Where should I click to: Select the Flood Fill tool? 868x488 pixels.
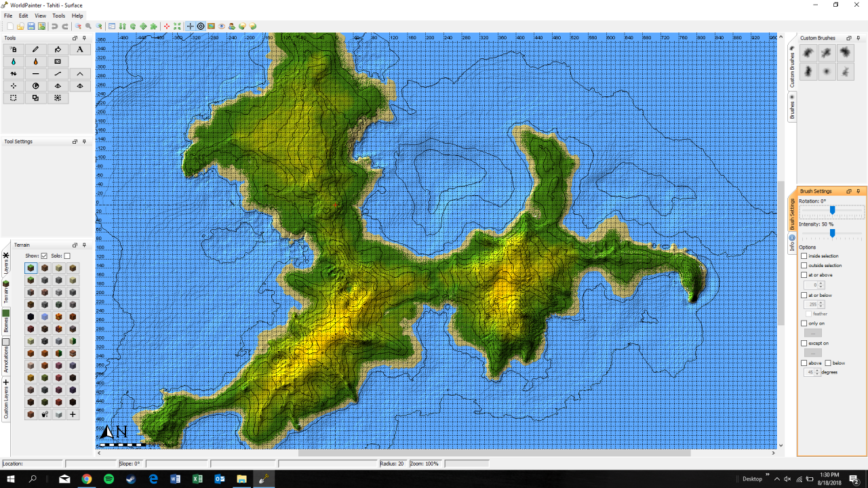tap(57, 49)
